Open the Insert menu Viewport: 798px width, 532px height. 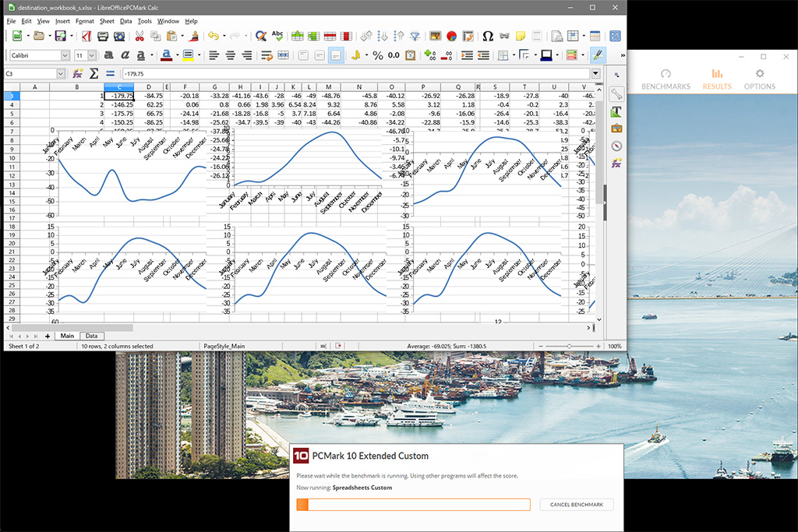[x=62, y=21]
